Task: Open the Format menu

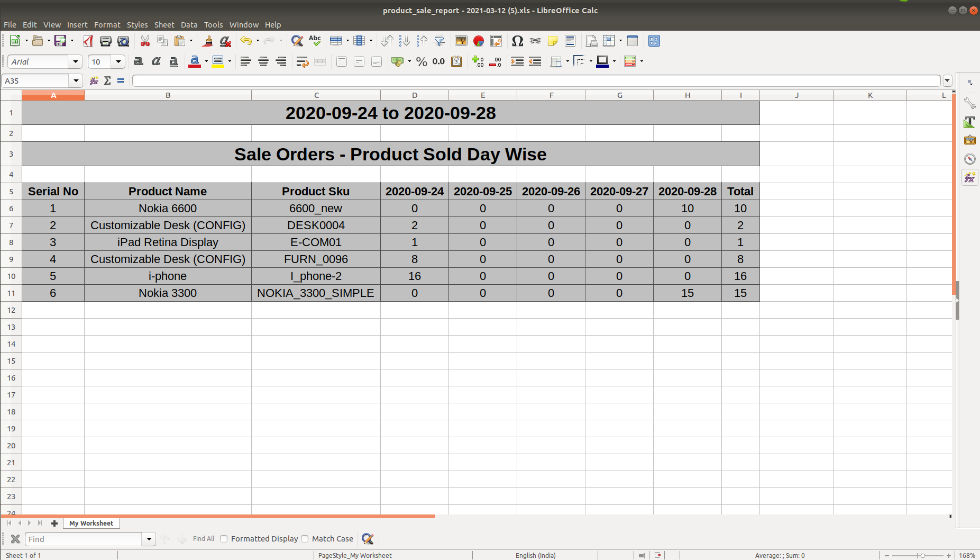Action: click(107, 25)
